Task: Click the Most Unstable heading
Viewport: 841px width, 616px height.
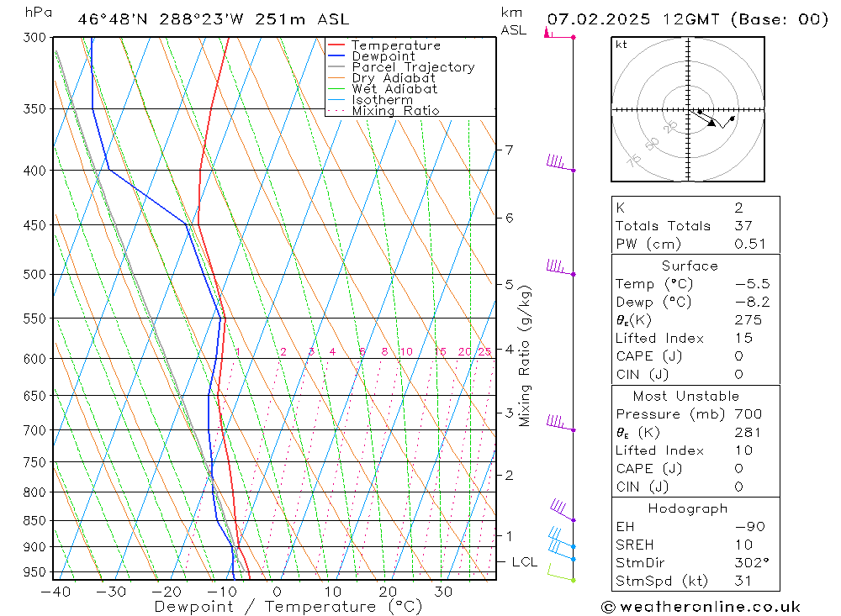Action: coord(686,396)
